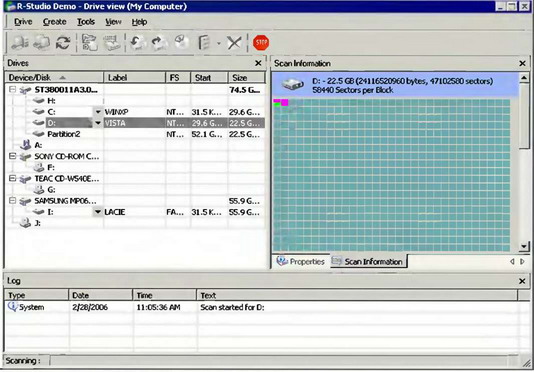Click the Size column header in Drives
534x372 pixels.
[x=246, y=77]
